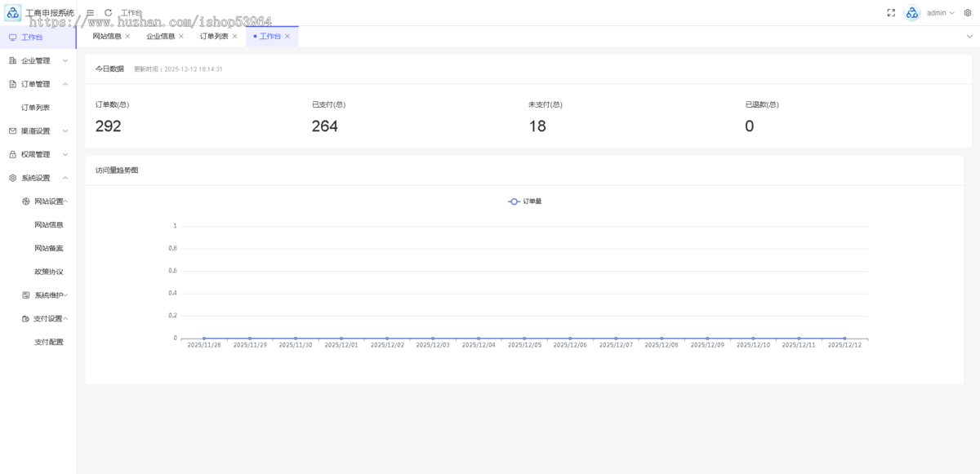The width and height of the screenshot is (980, 474).
Task: Switch to the 企业信息 tab
Action: coord(161,37)
